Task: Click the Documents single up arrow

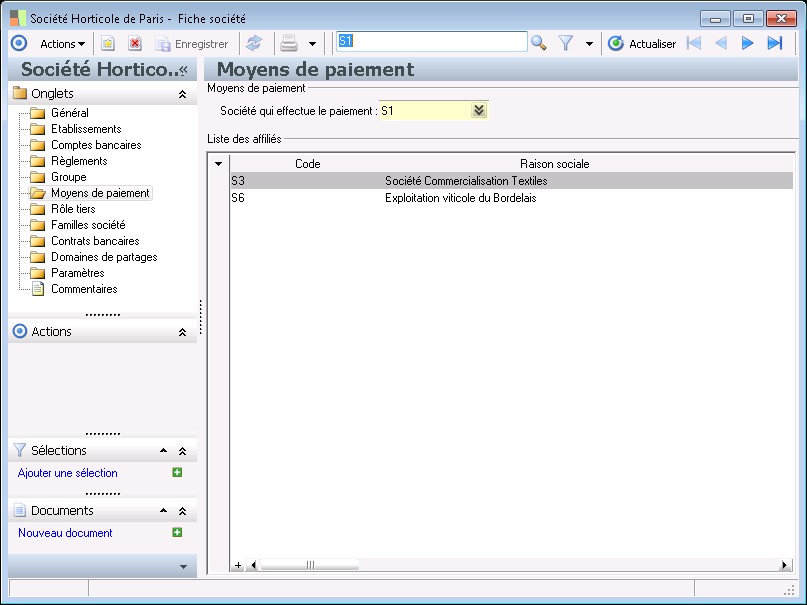Action: point(164,511)
